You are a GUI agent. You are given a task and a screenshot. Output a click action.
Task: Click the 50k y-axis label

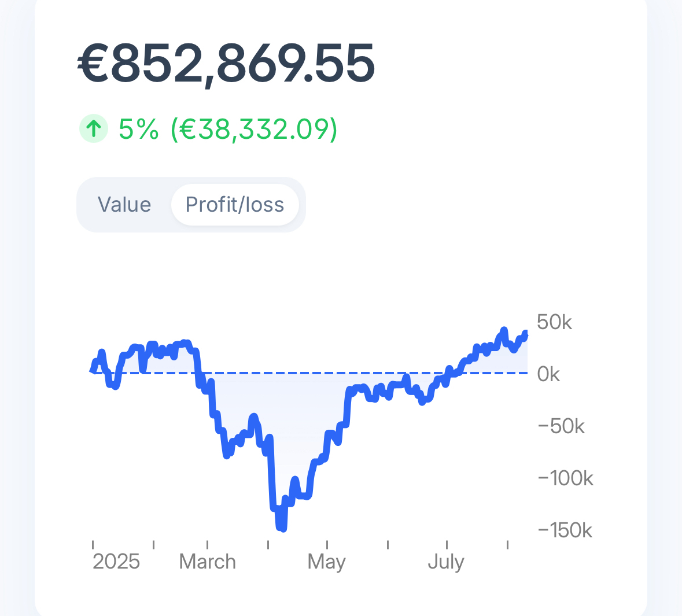click(554, 322)
